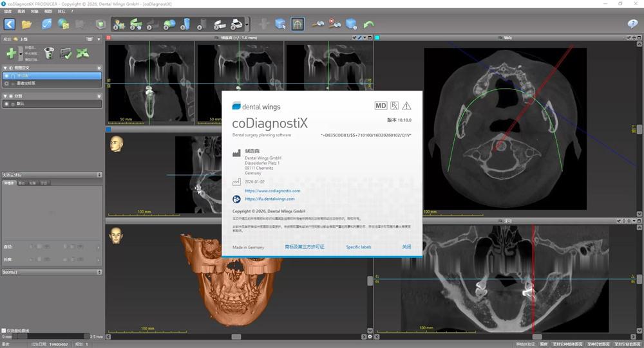Click the red color square of cross-section view
The image size is (644, 348).
[108, 38]
